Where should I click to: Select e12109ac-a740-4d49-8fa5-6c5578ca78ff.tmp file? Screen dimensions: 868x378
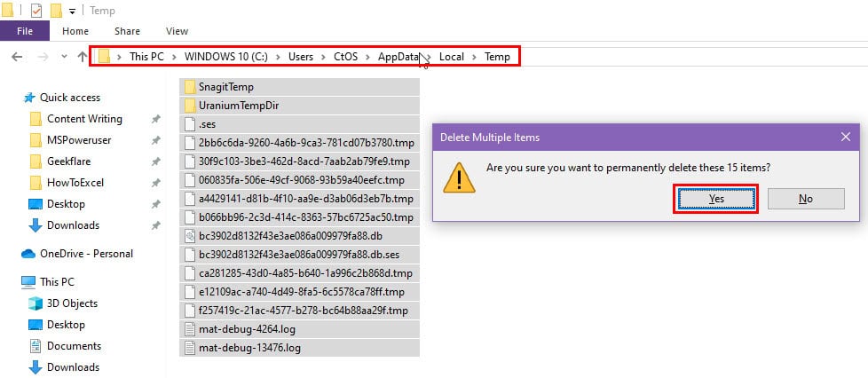coord(299,292)
